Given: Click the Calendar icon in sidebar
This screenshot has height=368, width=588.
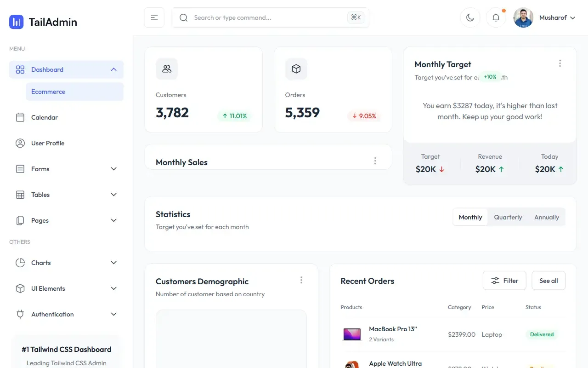Looking at the screenshot, I should [20, 117].
